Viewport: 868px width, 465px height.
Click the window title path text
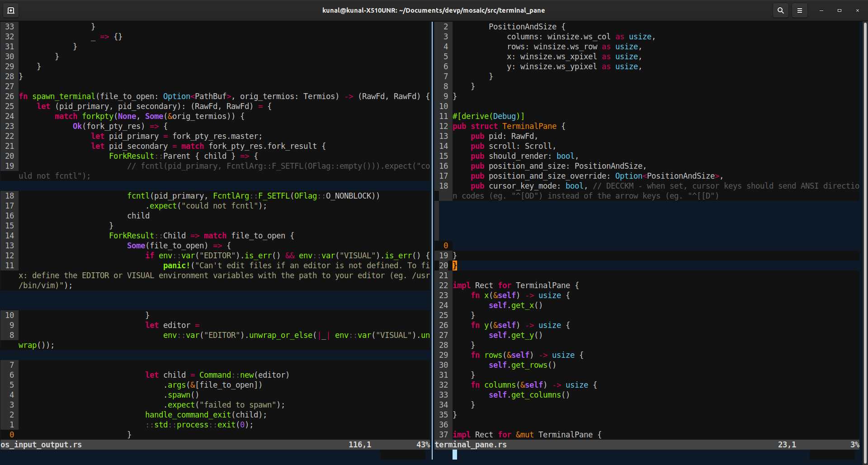pyautogui.click(x=434, y=10)
